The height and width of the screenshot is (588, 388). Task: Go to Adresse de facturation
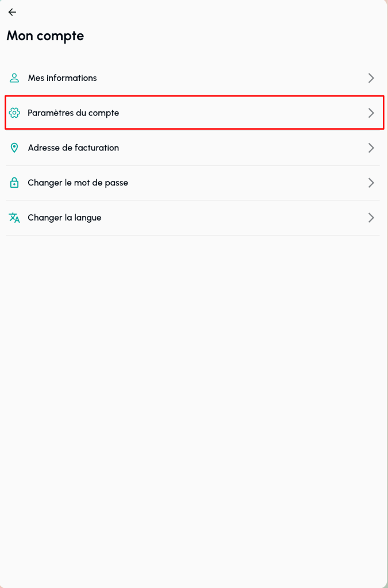pos(74,148)
